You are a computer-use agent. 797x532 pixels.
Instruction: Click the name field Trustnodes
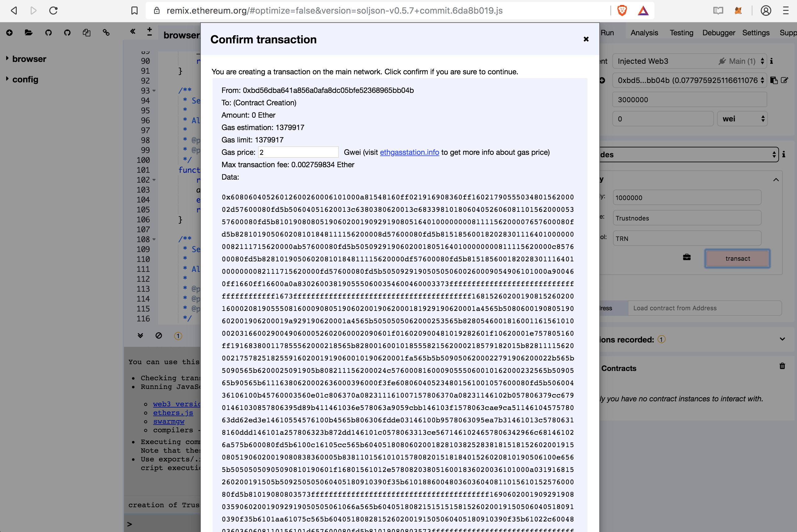pyautogui.click(x=687, y=218)
